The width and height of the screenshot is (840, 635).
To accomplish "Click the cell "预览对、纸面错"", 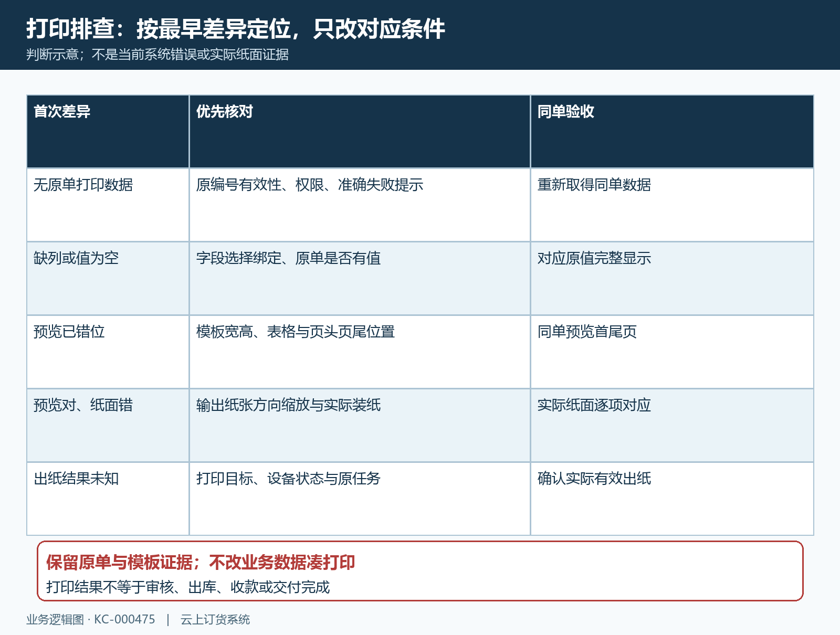I will click(108, 425).
